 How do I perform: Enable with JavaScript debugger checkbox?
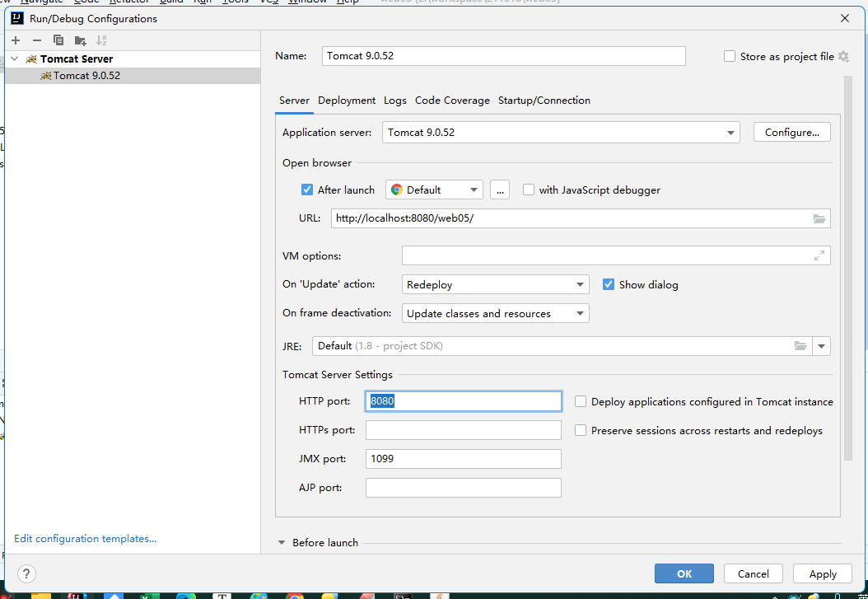click(529, 190)
